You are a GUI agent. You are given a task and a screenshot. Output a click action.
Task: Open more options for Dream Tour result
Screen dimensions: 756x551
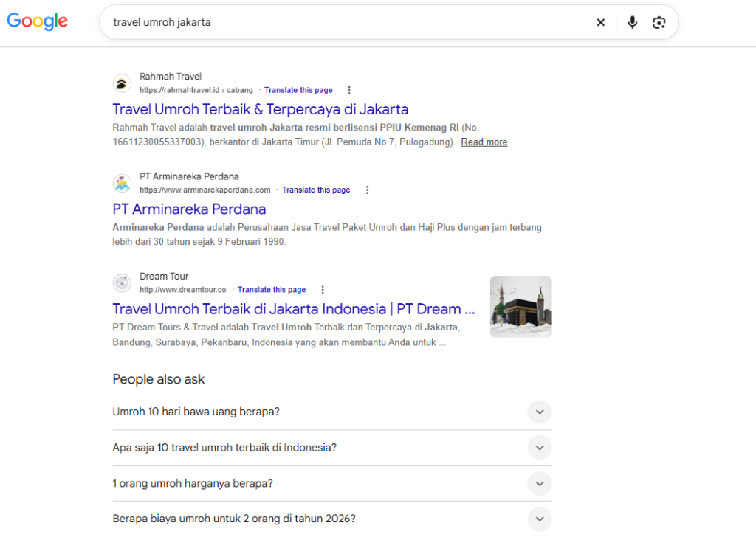pos(323,289)
